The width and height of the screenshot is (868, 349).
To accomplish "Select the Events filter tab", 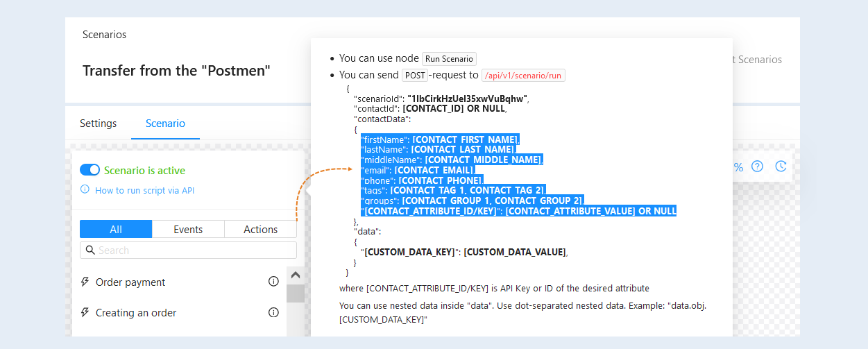I will click(188, 230).
